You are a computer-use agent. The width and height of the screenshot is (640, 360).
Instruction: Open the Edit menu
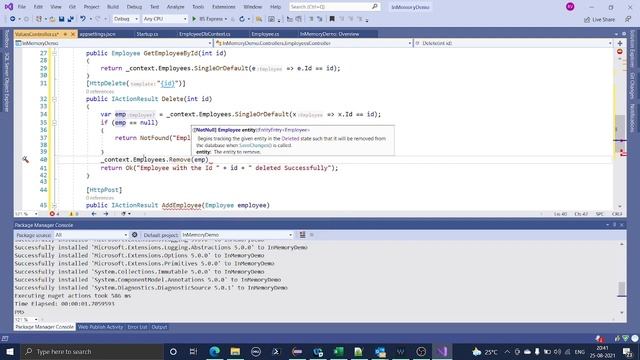pyautogui.click(x=38, y=7)
